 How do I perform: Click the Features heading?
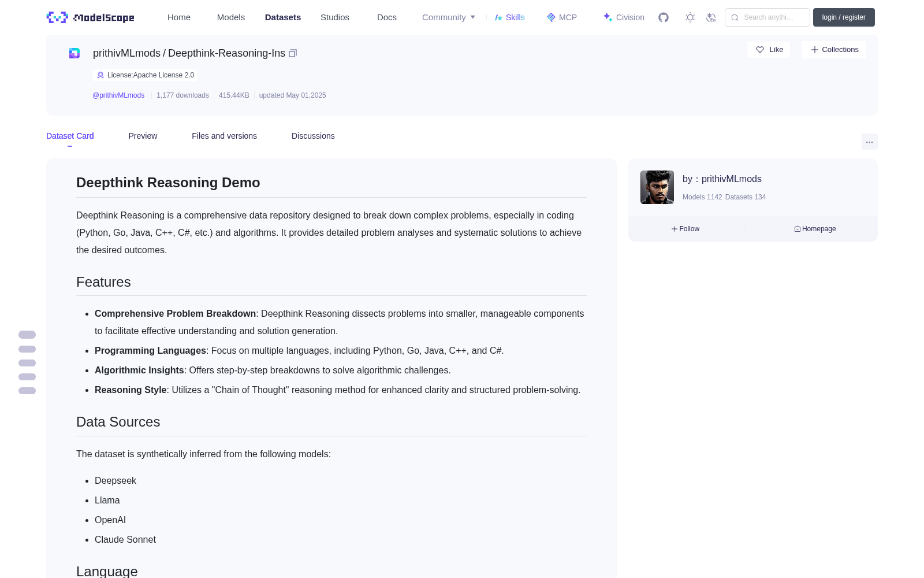tap(103, 282)
